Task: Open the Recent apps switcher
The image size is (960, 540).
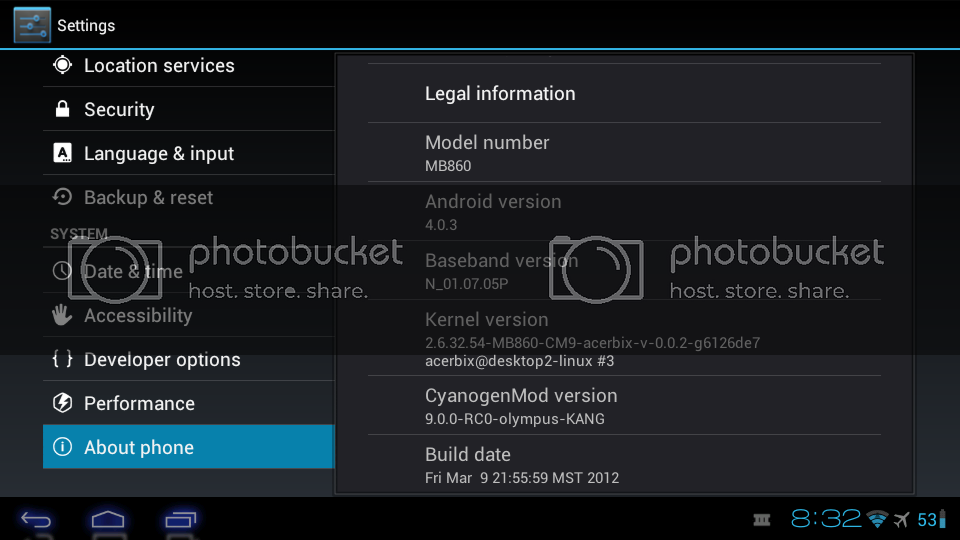Action: click(x=181, y=519)
